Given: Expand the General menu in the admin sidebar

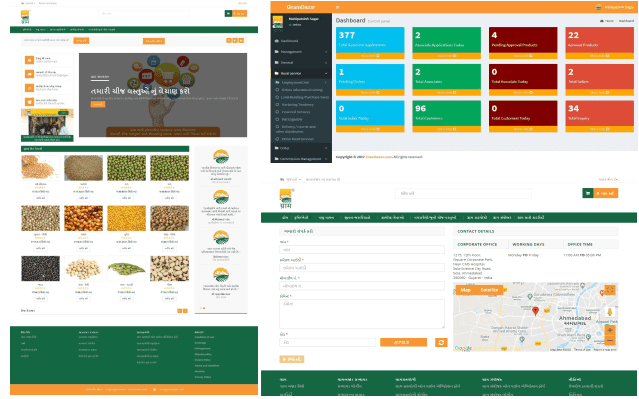Looking at the screenshot, I should click(301, 62).
